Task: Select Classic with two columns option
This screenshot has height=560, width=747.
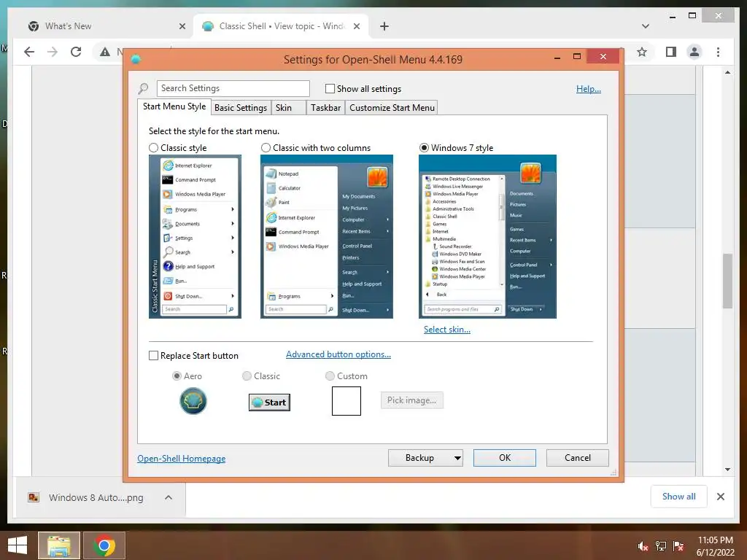Action: click(x=266, y=147)
